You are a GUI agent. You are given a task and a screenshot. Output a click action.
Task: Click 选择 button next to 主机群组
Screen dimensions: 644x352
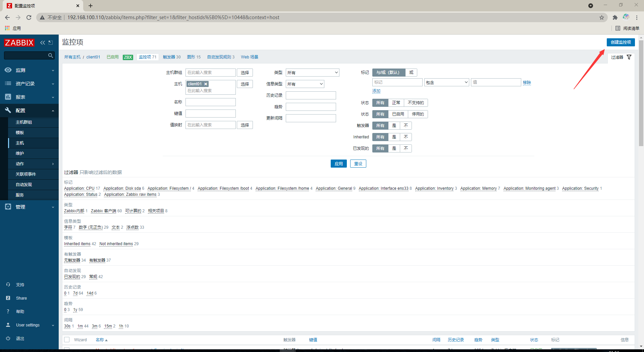pyautogui.click(x=245, y=73)
